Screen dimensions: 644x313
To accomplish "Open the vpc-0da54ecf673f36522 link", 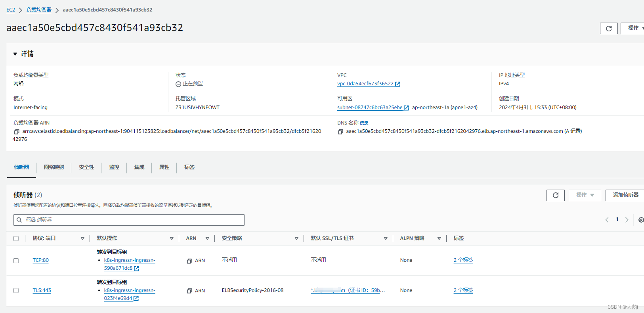I will [x=365, y=84].
